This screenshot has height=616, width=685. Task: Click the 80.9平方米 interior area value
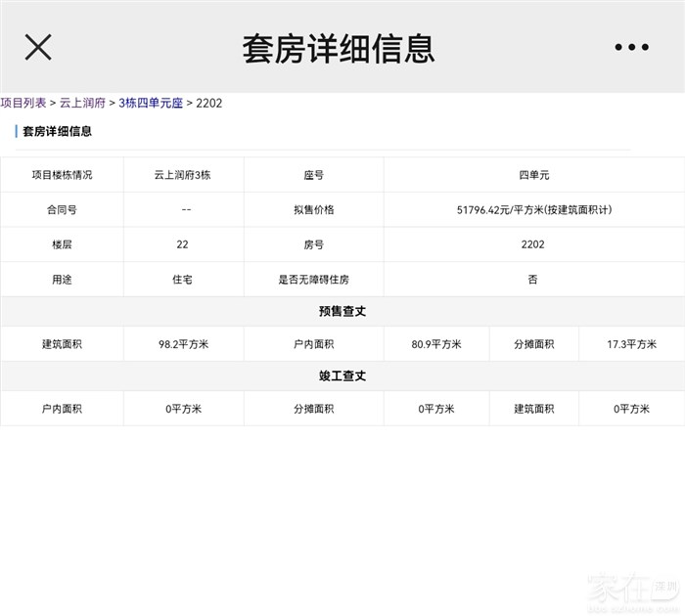pos(435,344)
